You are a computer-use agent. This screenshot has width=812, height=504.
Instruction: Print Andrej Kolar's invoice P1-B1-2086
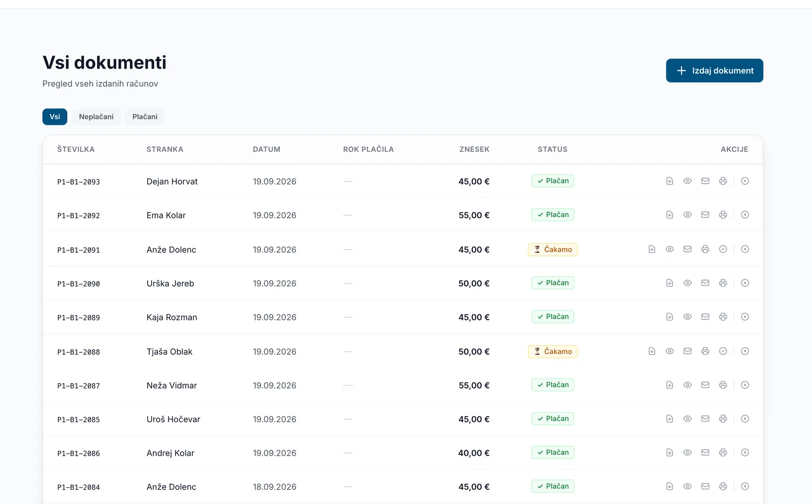click(723, 452)
